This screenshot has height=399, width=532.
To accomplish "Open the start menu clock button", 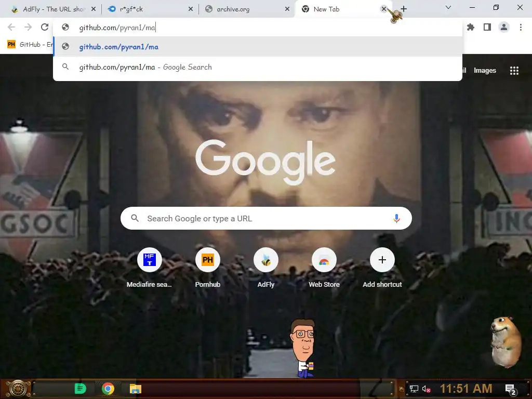I will point(18,389).
